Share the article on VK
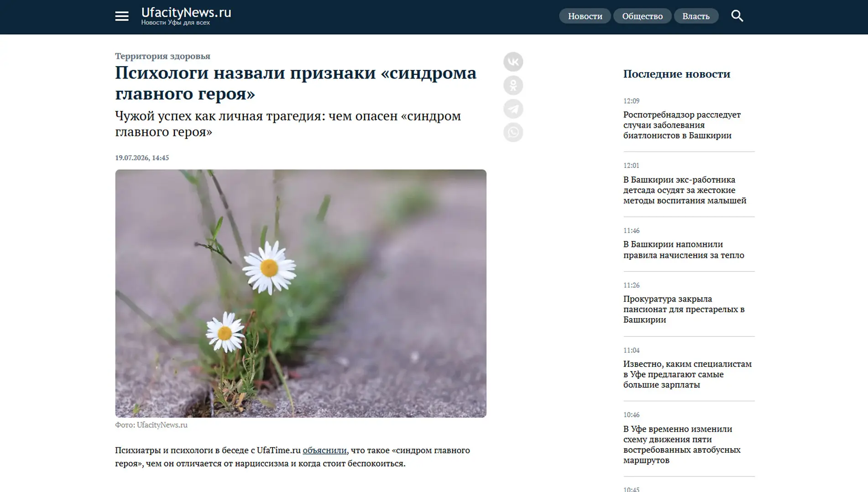Screen dimensions: 868x492 pos(513,62)
